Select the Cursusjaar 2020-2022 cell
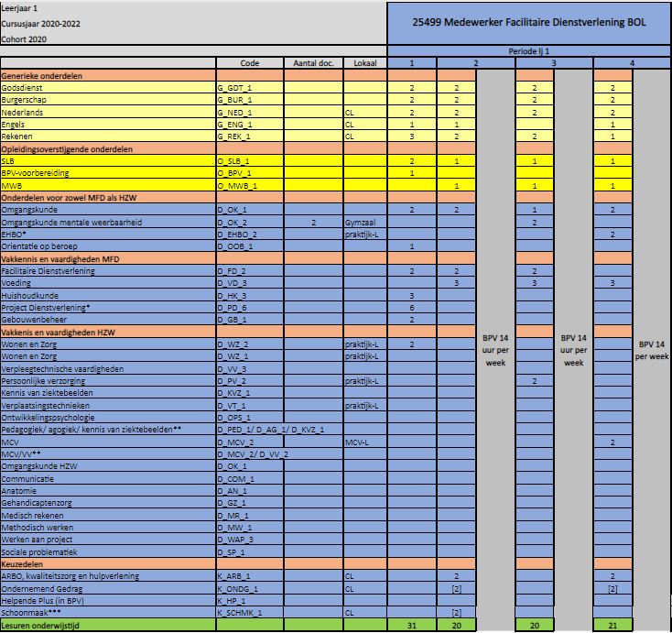672x633 pixels. [40, 24]
